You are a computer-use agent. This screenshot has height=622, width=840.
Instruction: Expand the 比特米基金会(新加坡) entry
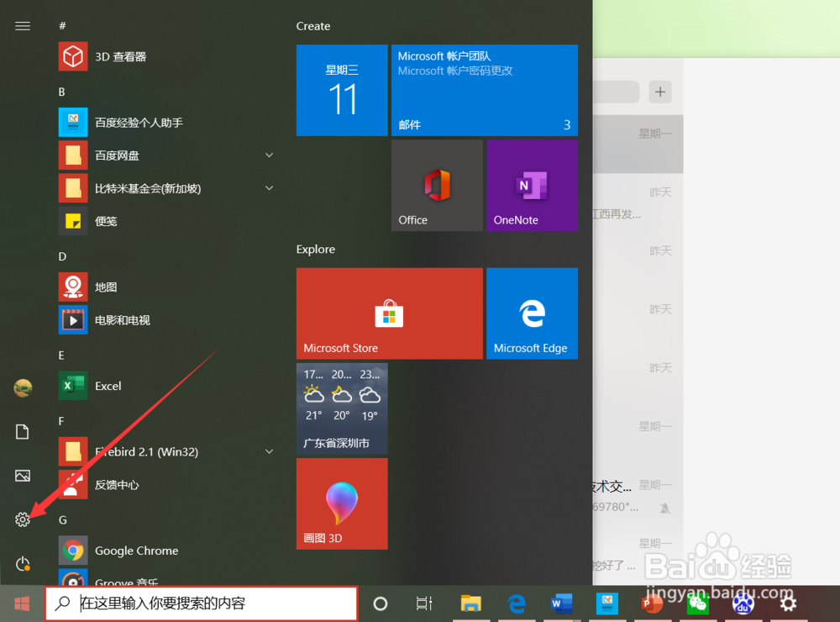click(269, 188)
